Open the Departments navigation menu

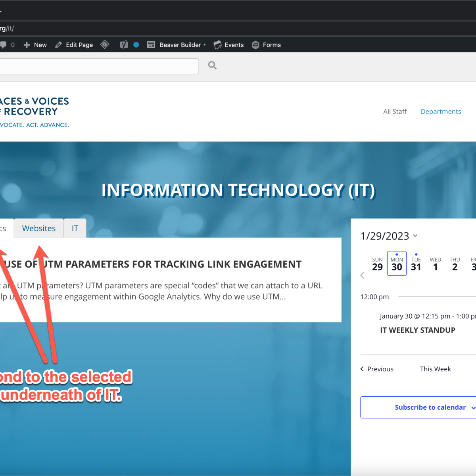441,111
